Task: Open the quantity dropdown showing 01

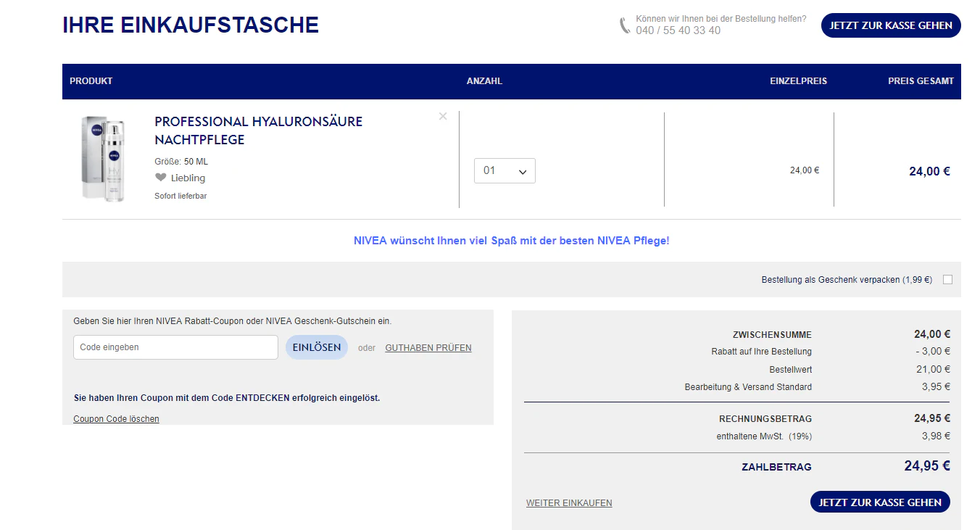Action: pyautogui.click(x=504, y=170)
